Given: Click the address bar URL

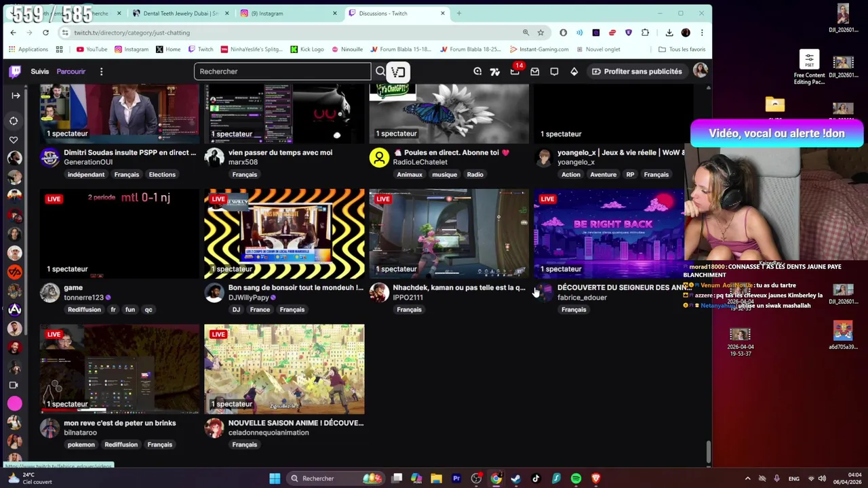Looking at the screenshot, I should click(x=132, y=33).
